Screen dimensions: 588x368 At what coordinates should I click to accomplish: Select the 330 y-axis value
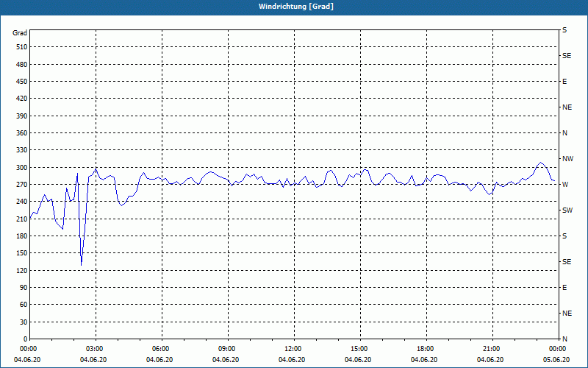22,150
